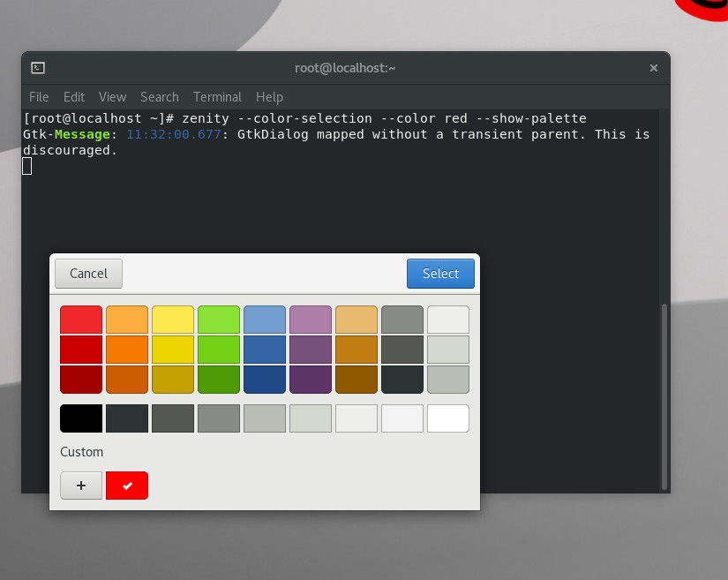Choose the medium yellow palette swatch
This screenshot has height=580, width=728.
(173, 350)
